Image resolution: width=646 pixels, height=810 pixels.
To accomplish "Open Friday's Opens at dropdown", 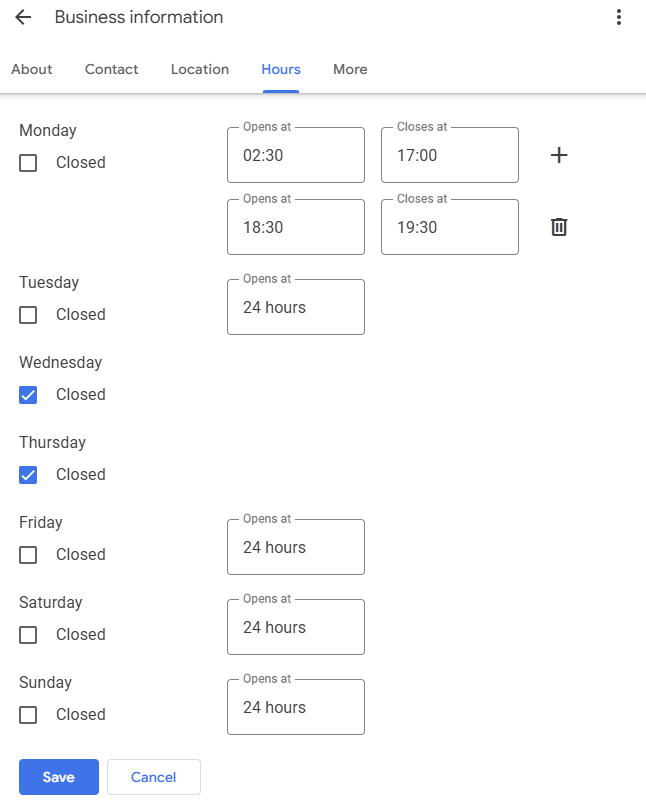I will pyautogui.click(x=296, y=547).
